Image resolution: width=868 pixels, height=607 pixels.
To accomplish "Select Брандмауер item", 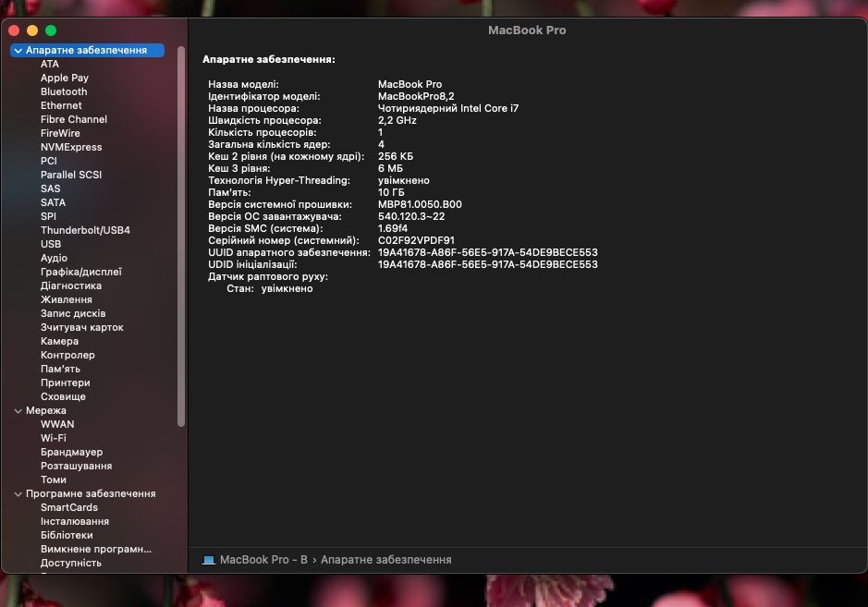I will (71, 452).
